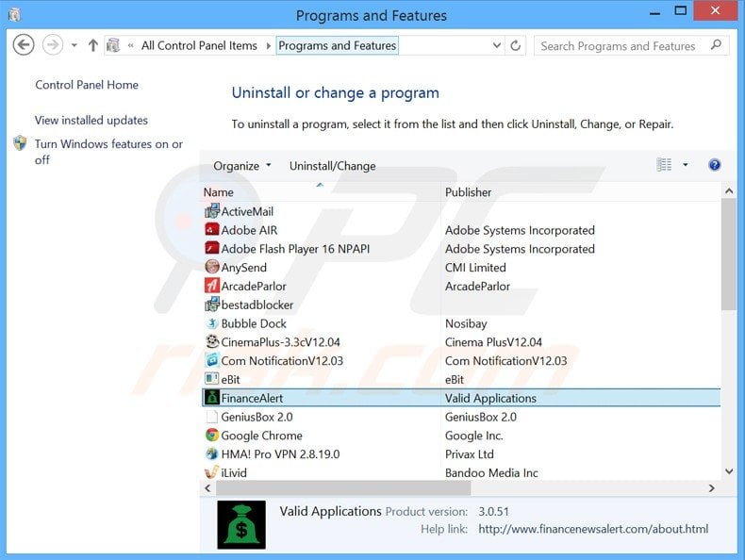745x560 pixels.
Task: Select the HMA! Pro VPN 2.8.19.0 name
Action: click(280, 454)
